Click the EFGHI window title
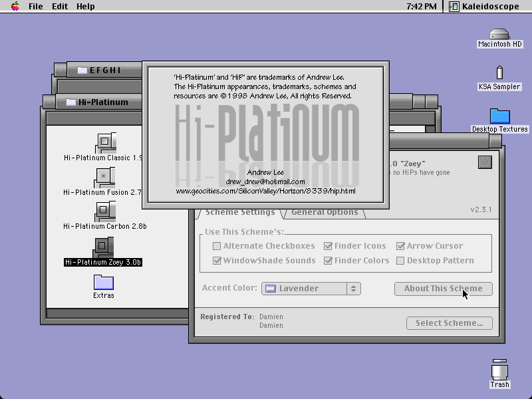Viewport: 532px width, 399px height. click(105, 70)
